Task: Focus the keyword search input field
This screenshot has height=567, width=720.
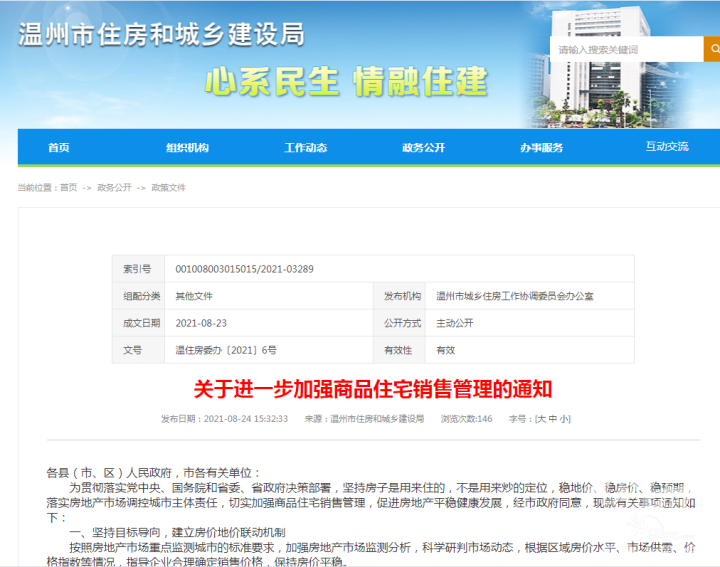Action: click(627, 49)
